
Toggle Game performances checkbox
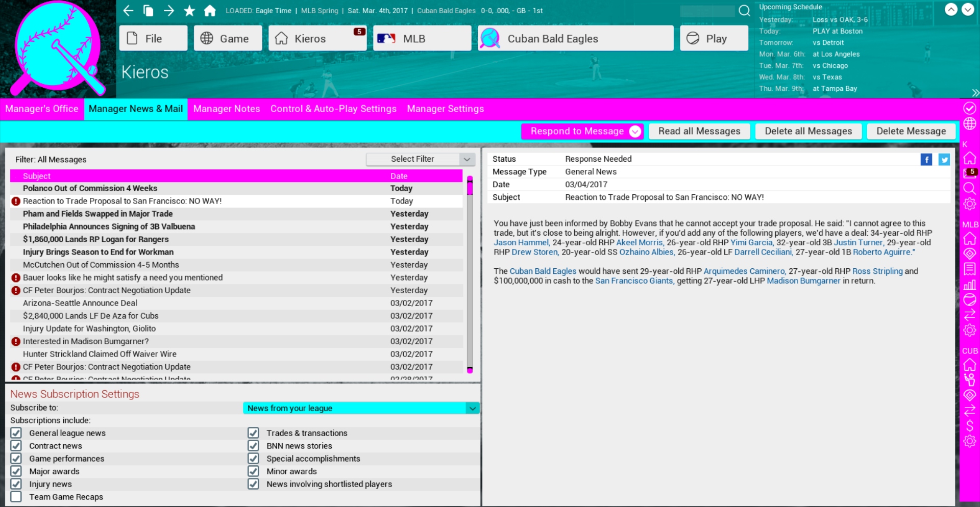[16, 459]
